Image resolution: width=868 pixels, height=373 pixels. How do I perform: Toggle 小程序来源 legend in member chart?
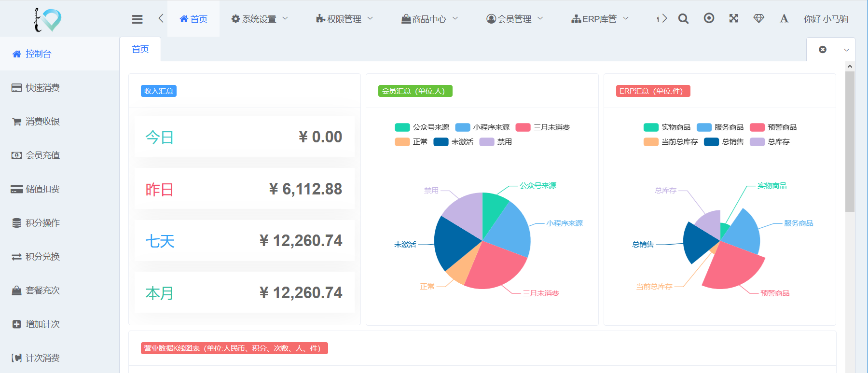coord(482,127)
